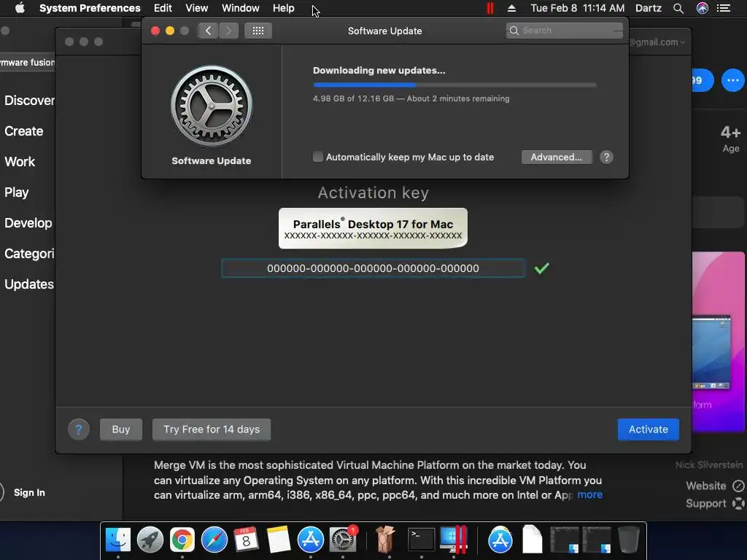Click the help icon beside Buy
Viewport: 747px width, 560px height.
[x=79, y=429]
